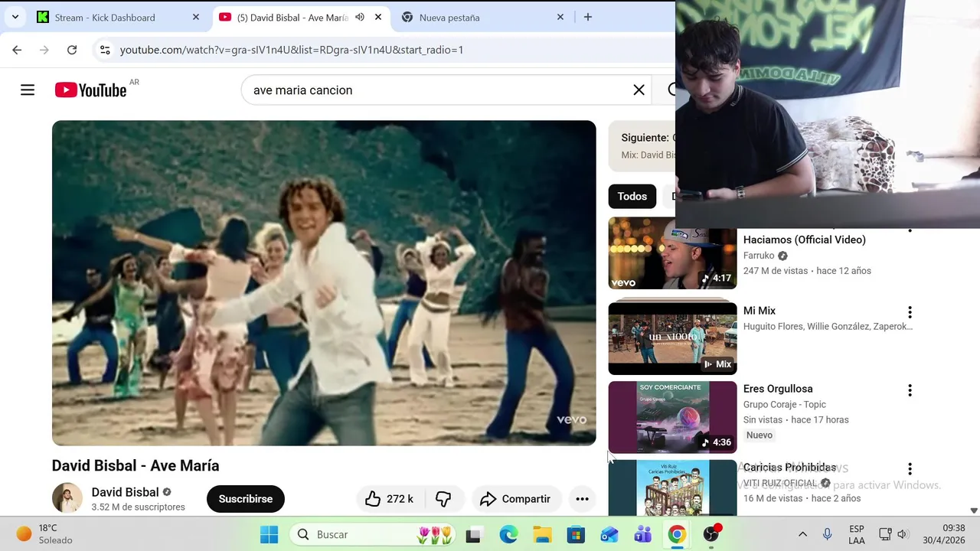This screenshot has width=980, height=551.
Task: Open ESP LAA language switcher
Action: click(x=857, y=534)
